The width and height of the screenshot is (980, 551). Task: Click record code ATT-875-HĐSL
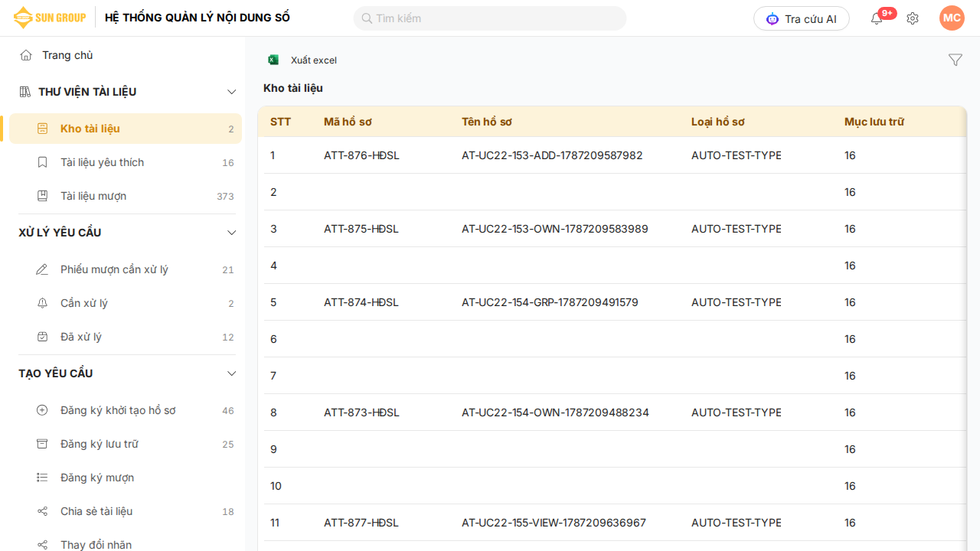click(x=361, y=229)
